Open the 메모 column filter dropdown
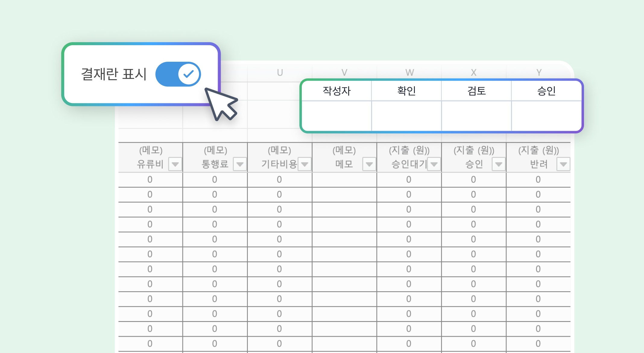This screenshot has width=644, height=353. (x=369, y=164)
